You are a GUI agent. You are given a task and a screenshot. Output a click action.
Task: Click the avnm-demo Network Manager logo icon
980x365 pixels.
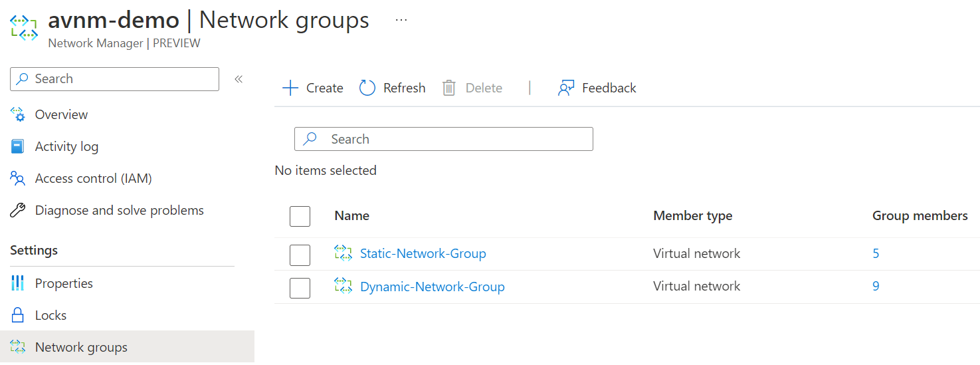click(x=24, y=27)
